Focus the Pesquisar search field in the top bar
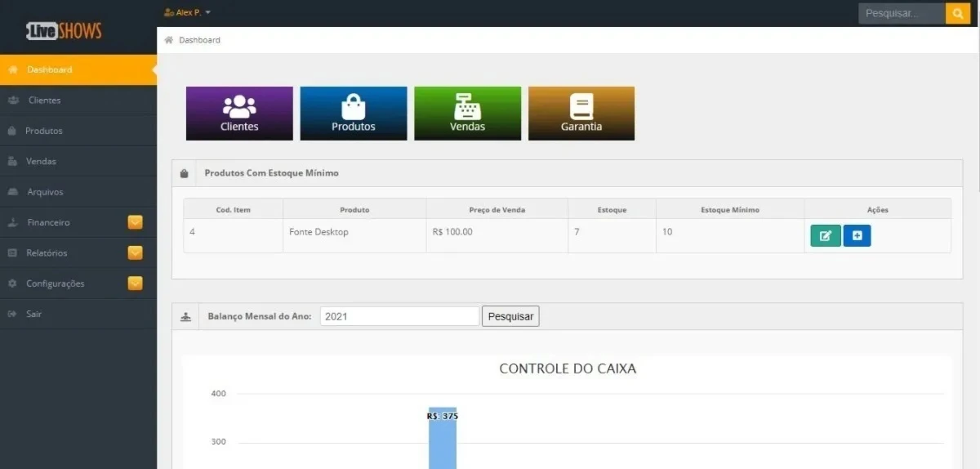The width and height of the screenshot is (980, 469). [902, 13]
